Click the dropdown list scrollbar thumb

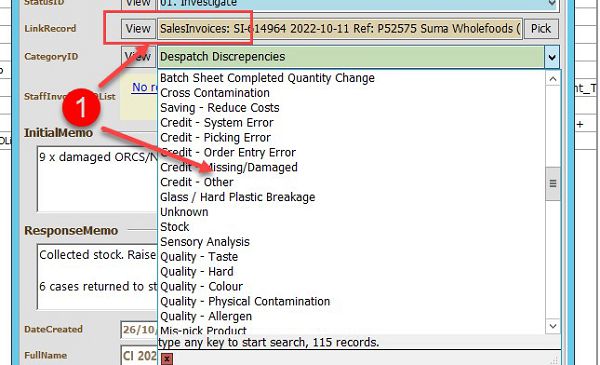(553, 184)
